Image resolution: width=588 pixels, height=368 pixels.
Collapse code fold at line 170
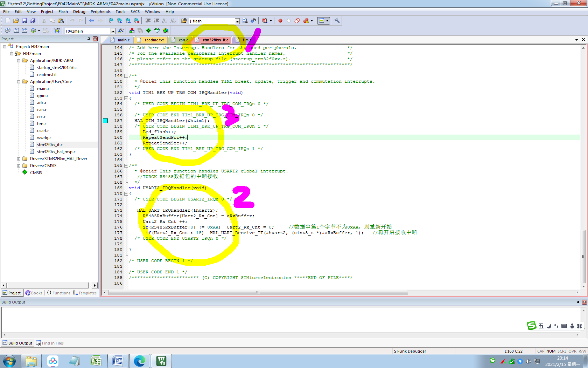coord(126,193)
